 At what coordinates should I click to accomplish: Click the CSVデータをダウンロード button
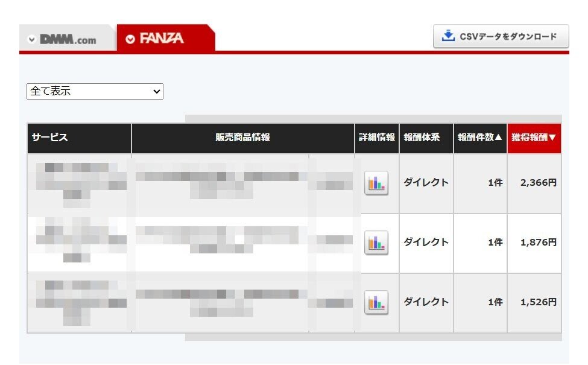(501, 36)
